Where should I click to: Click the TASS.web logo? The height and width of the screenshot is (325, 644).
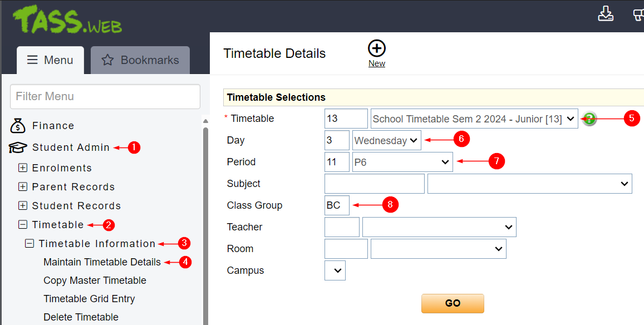(67, 21)
